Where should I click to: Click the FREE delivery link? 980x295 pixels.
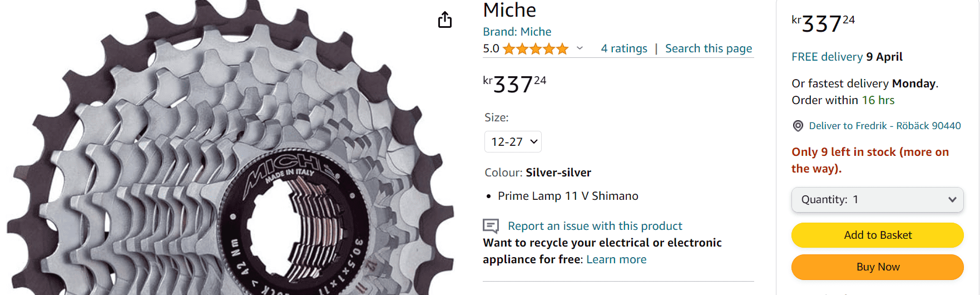[826, 57]
